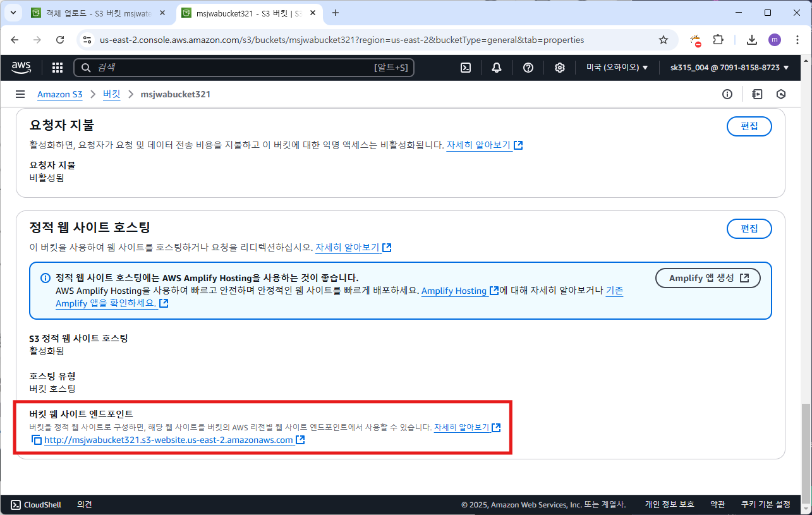
Task: Expand the side navigation hamburger menu
Action: tap(20, 94)
